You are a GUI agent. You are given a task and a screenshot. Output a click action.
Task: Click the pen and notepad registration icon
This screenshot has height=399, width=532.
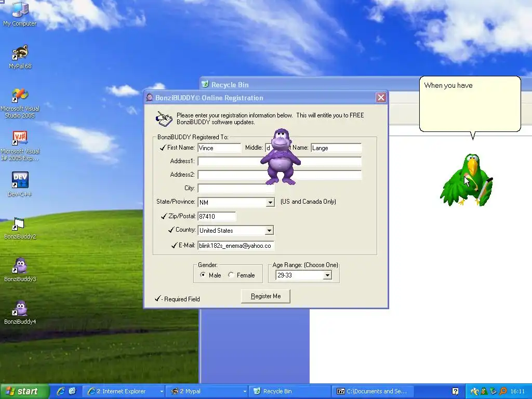(164, 119)
